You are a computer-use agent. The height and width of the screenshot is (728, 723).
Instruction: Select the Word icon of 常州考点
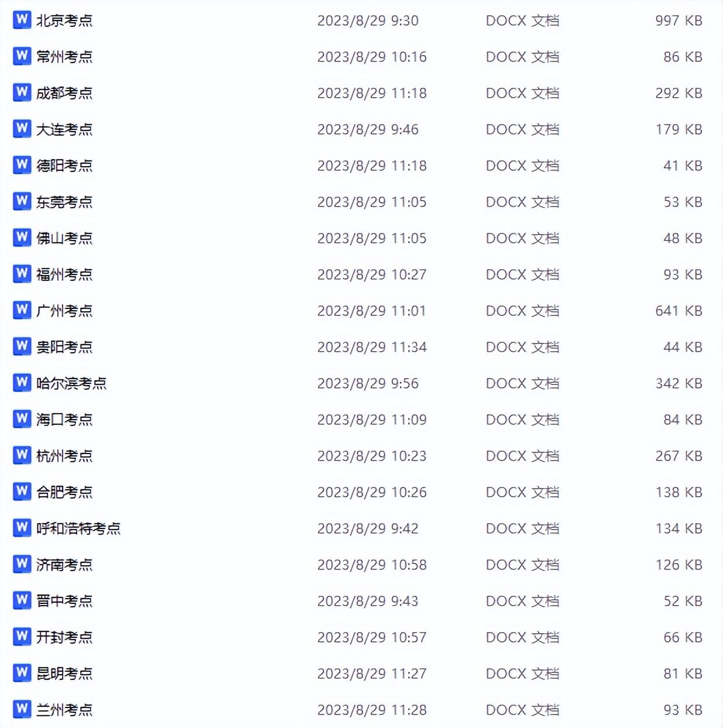pos(22,56)
